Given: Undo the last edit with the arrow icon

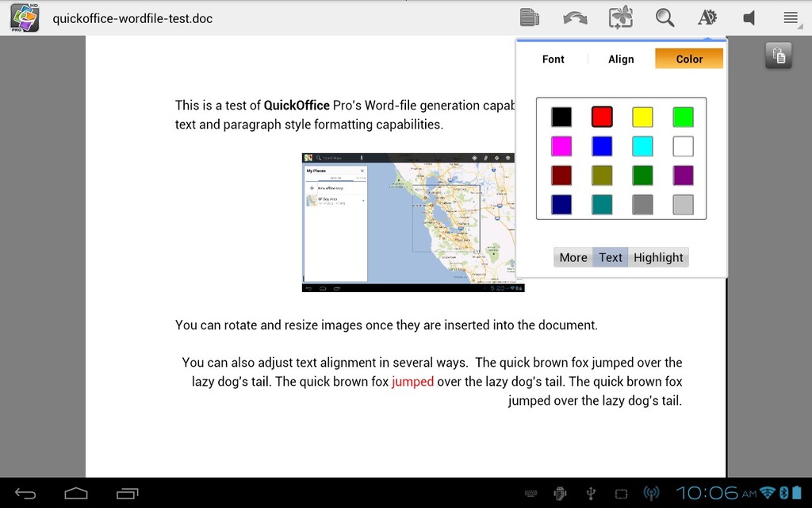Looking at the screenshot, I should 575,18.
